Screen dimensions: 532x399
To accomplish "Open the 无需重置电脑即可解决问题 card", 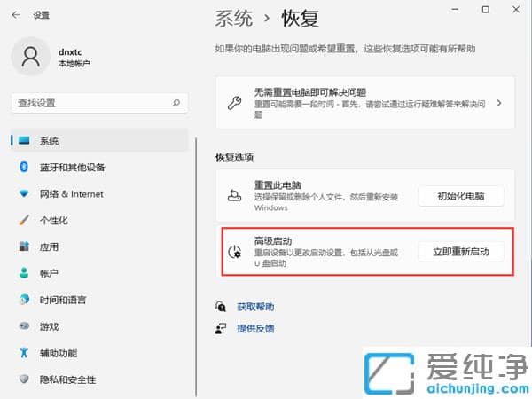I will point(365,103).
